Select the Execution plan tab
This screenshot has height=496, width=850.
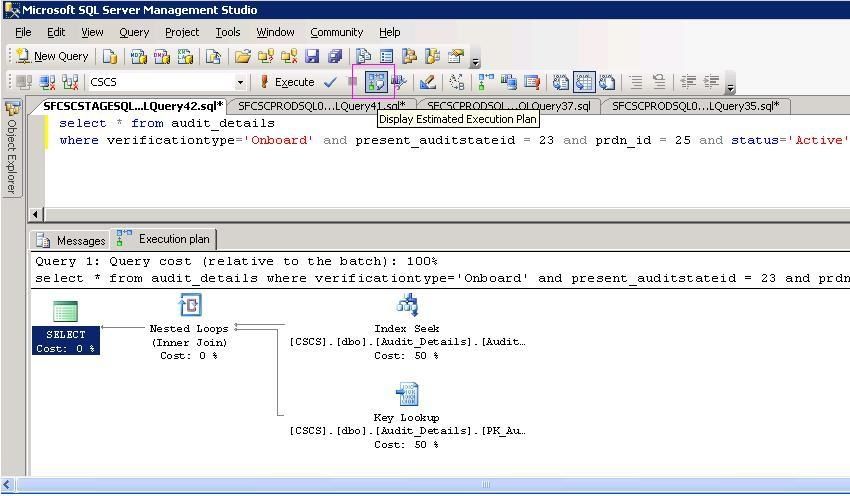[x=163, y=239]
